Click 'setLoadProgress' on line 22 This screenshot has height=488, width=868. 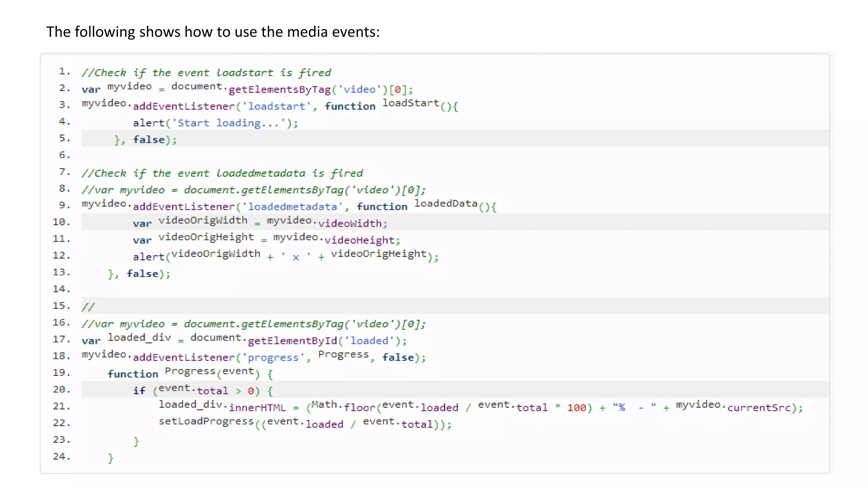206,421
